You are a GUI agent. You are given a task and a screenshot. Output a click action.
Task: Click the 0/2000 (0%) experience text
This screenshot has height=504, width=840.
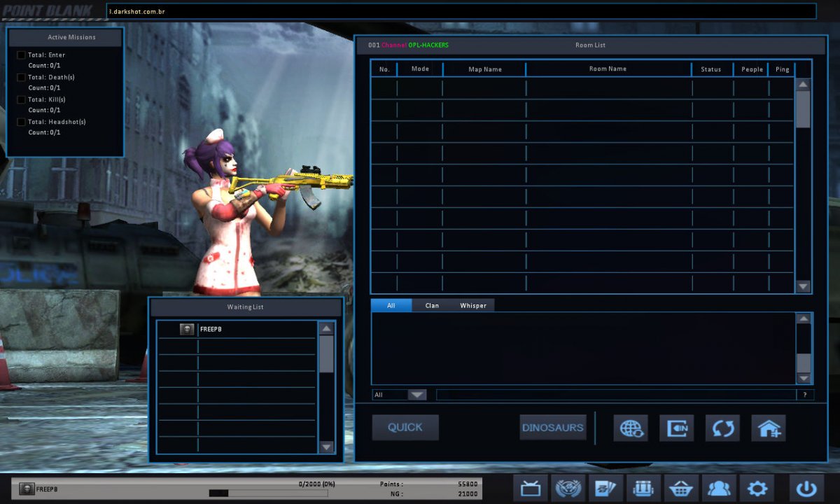click(x=317, y=484)
